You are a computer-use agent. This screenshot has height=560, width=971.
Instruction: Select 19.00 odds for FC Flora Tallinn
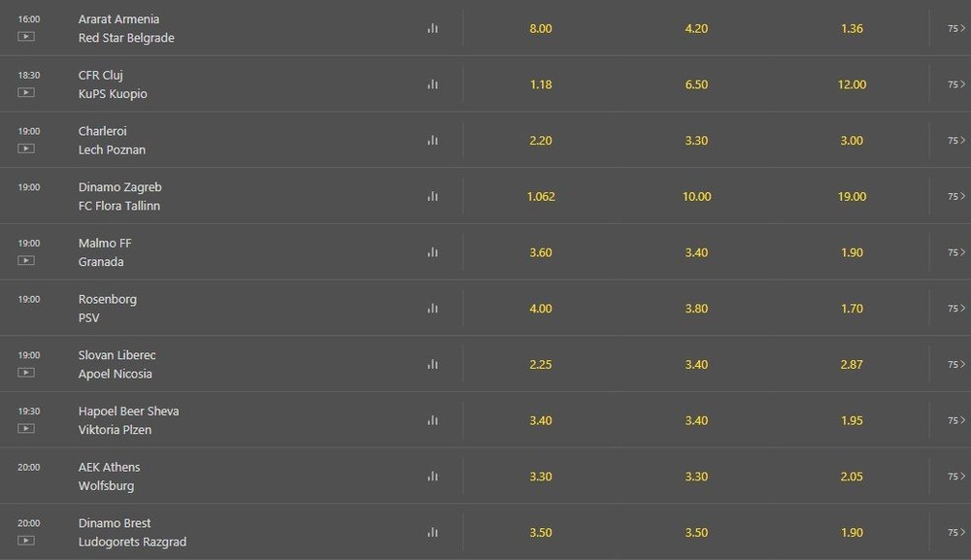pyautogui.click(x=852, y=196)
